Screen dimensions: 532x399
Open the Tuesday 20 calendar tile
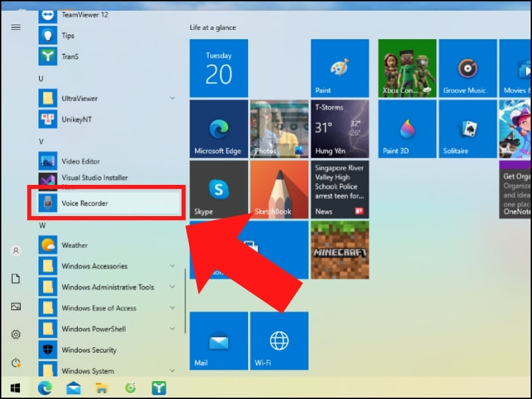point(219,68)
